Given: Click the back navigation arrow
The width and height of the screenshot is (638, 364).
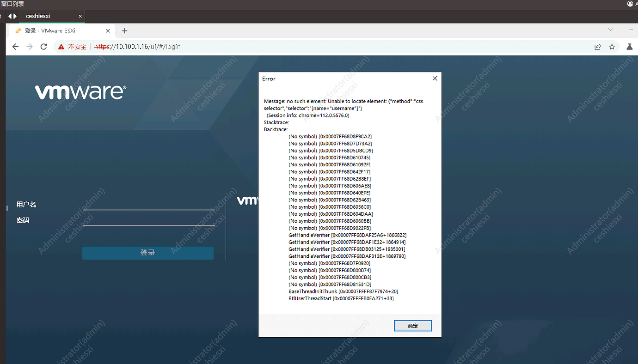Looking at the screenshot, I should click(15, 46).
